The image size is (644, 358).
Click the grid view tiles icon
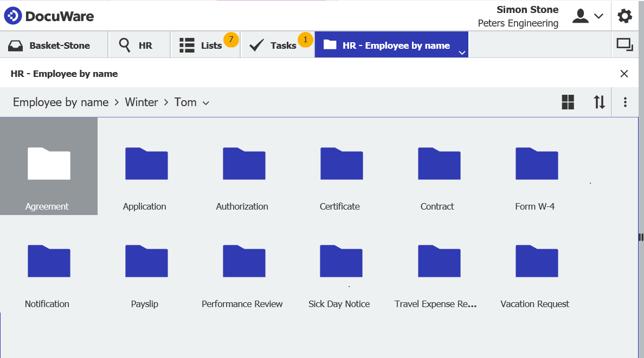pyautogui.click(x=568, y=102)
